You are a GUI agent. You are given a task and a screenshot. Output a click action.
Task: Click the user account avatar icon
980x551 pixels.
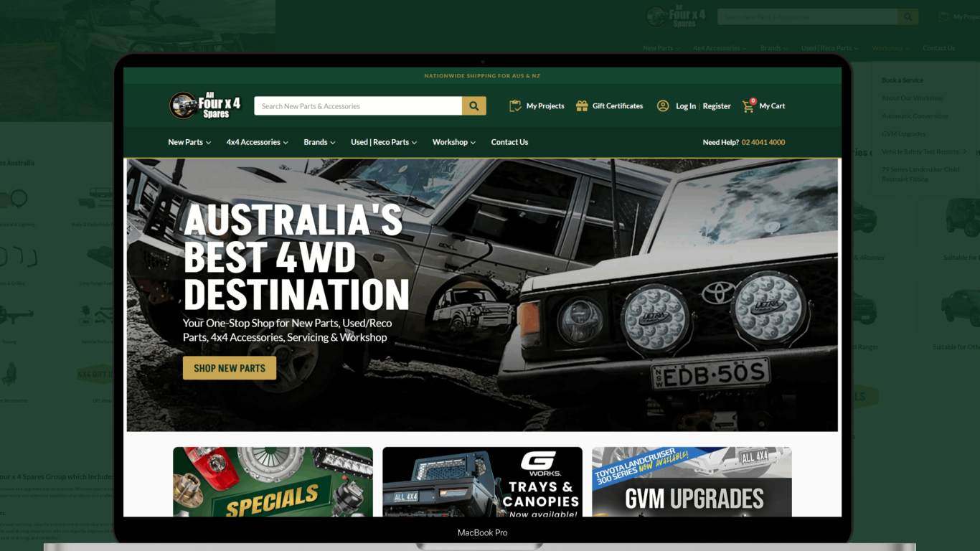tap(663, 106)
